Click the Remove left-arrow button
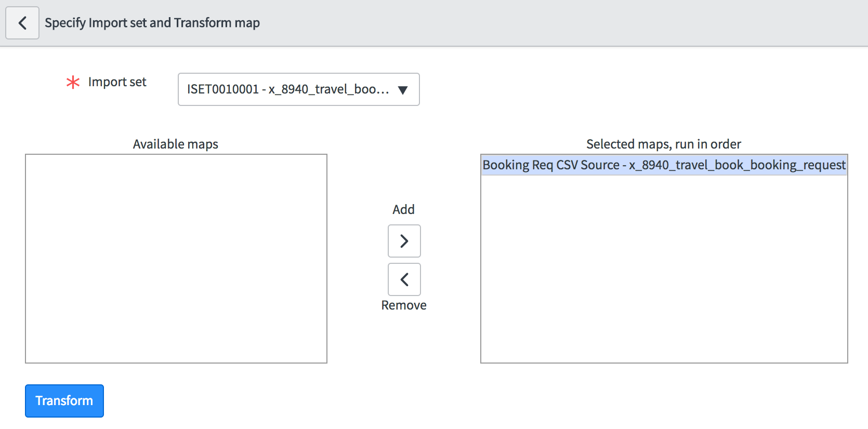This screenshot has height=429, width=868. point(404,279)
